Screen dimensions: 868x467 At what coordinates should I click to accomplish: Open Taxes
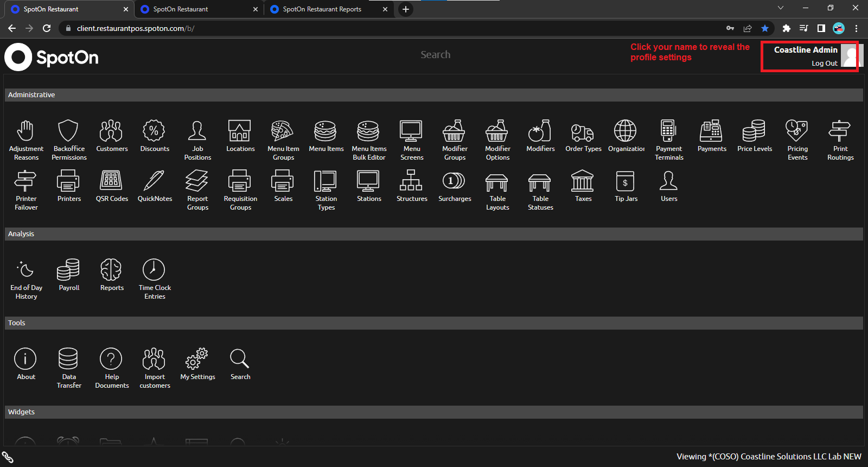[x=583, y=186]
